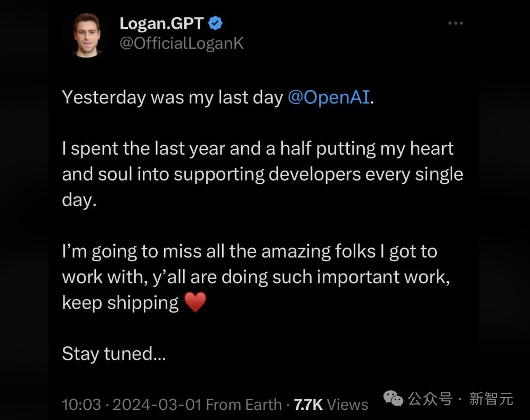Click the WeChat logo watermark icon
530x420 pixels.
[x=394, y=398]
